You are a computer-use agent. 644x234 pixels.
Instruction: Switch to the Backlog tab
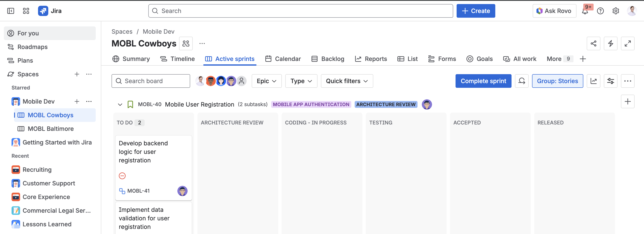coord(328,59)
